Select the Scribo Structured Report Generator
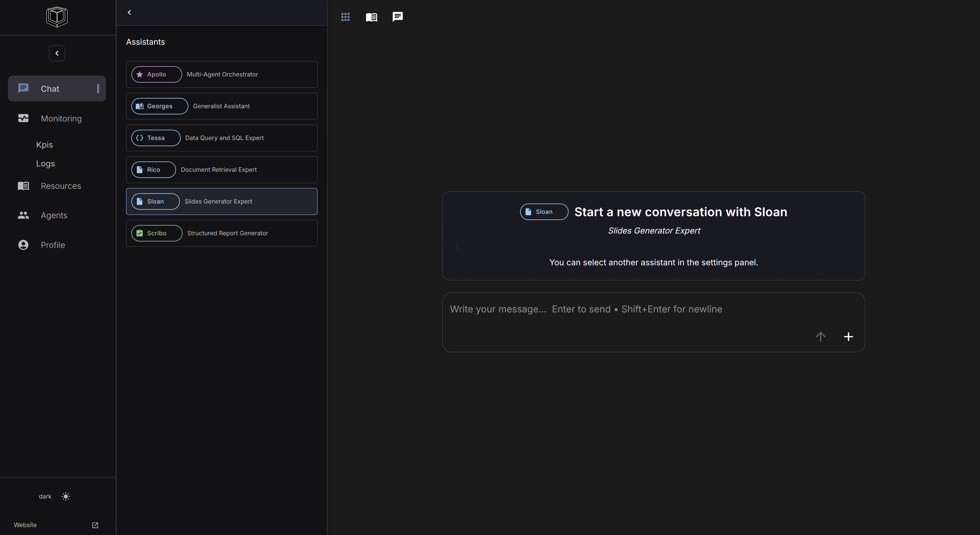 (x=222, y=233)
